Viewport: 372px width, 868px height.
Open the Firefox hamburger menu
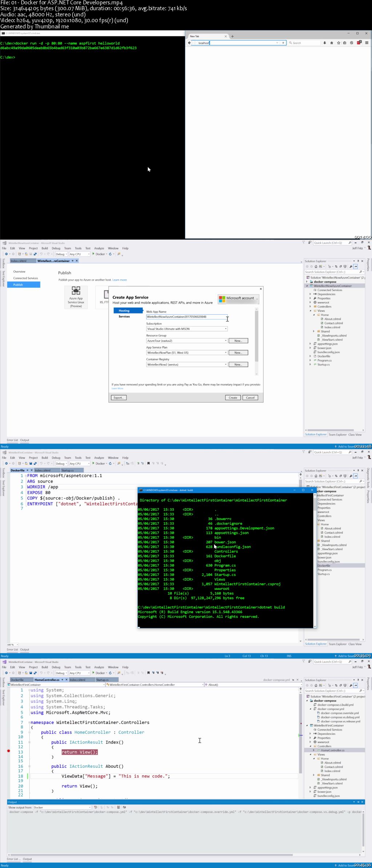tap(367, 43)
